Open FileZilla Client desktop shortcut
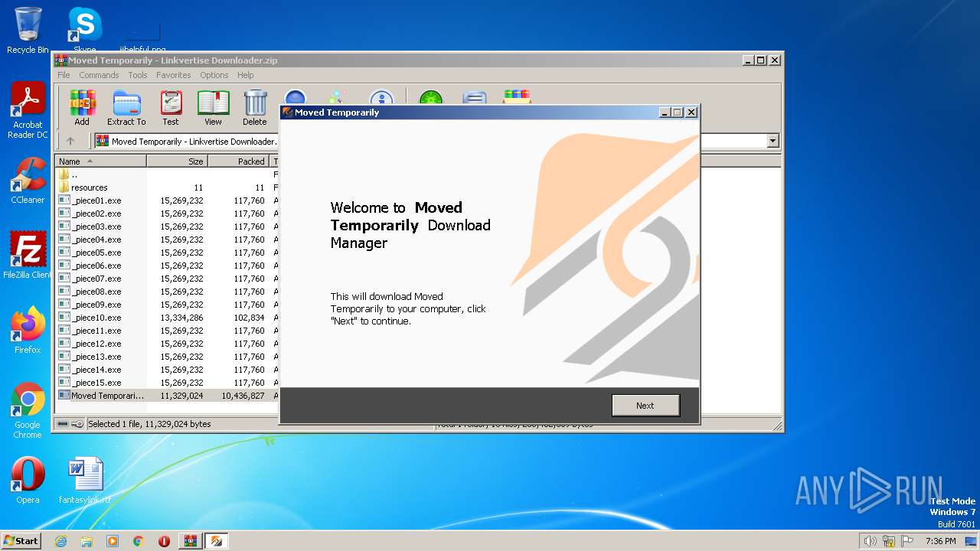The width and height of the screenshot is (980, 551). (x=28, y=256)
